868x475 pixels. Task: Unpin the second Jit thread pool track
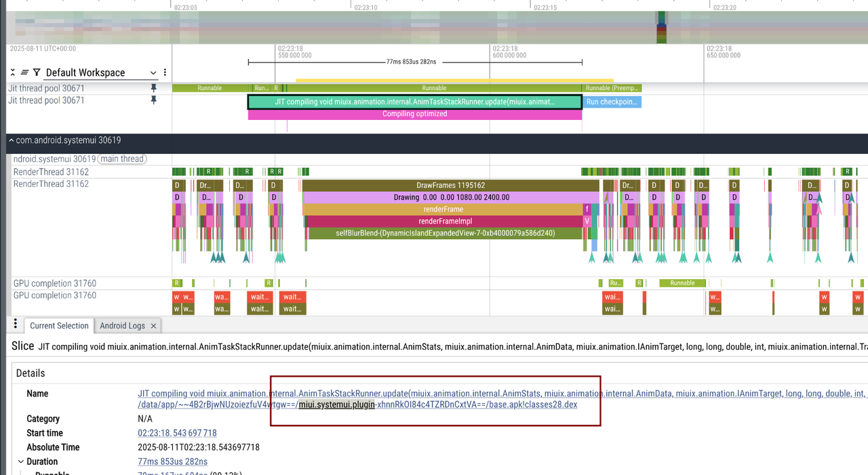pos(153,100)
